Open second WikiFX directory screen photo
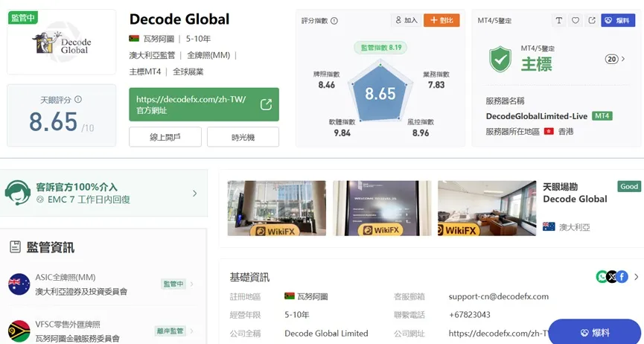644x344 pixels. (382, 208)
